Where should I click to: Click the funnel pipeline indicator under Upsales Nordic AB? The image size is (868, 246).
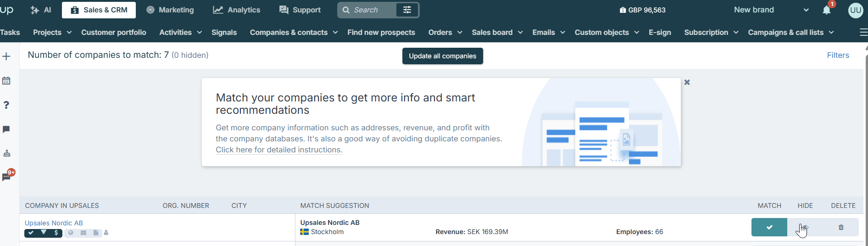(x=44, y=233)
